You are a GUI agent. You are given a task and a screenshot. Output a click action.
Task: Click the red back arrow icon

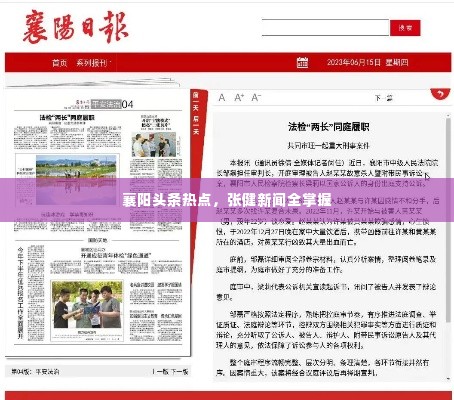point(440,94)
